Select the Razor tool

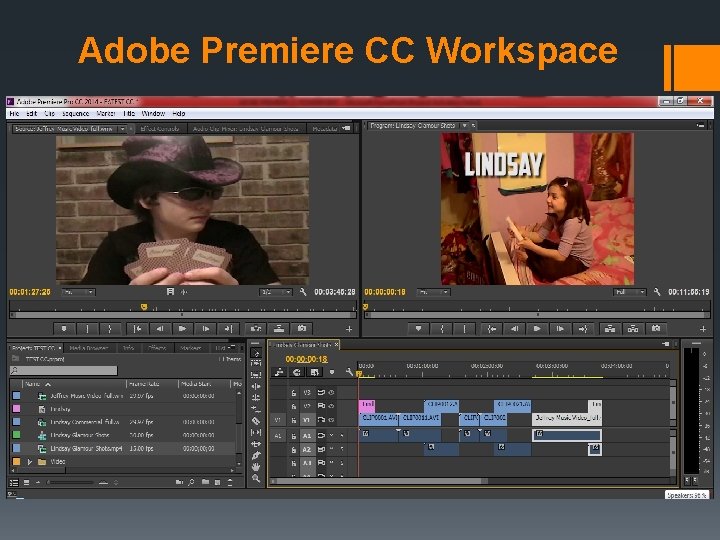[256, 421]
